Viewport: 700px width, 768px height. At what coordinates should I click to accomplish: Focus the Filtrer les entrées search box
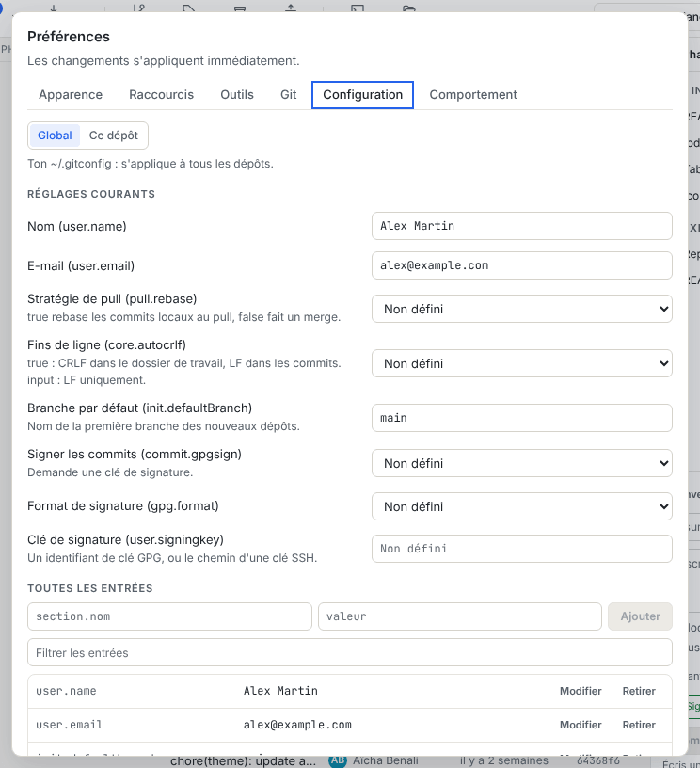[349, 652]
